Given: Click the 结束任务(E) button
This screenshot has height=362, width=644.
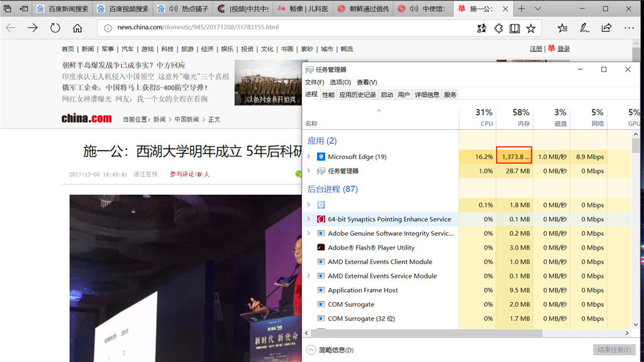Looking at the screenshot, I should point(614,349).
